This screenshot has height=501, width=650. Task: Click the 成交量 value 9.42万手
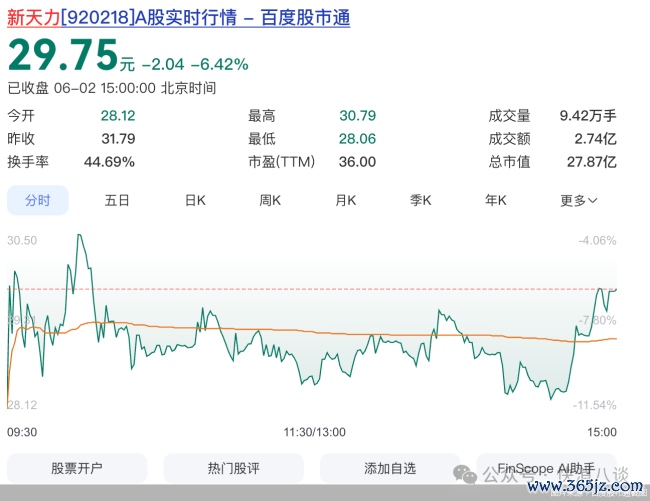588,116
